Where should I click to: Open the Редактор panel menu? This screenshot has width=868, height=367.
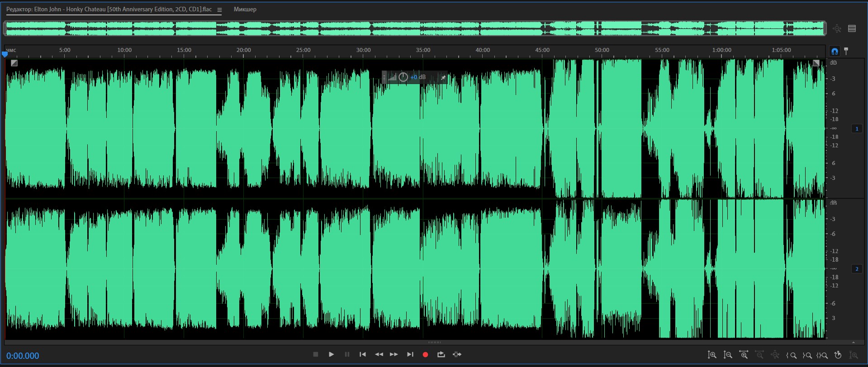[219, 10]
